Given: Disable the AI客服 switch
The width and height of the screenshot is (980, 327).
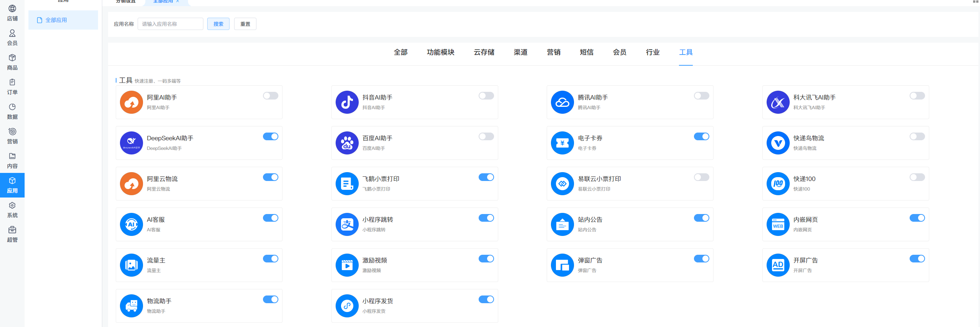Looking at the screenshot, I should pyautogui.click(x=271, y=218).
